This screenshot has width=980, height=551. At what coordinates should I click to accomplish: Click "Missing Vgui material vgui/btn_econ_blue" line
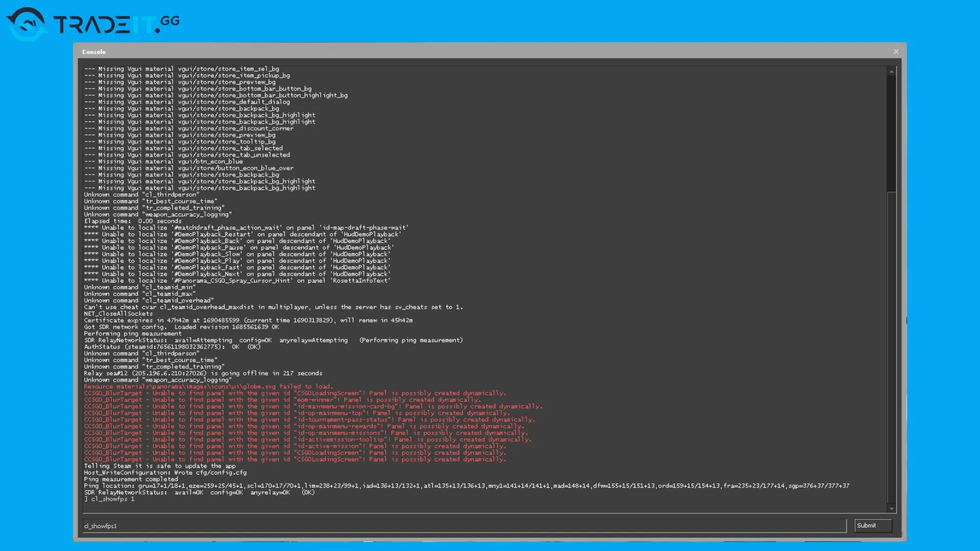(x=163, y=161)
